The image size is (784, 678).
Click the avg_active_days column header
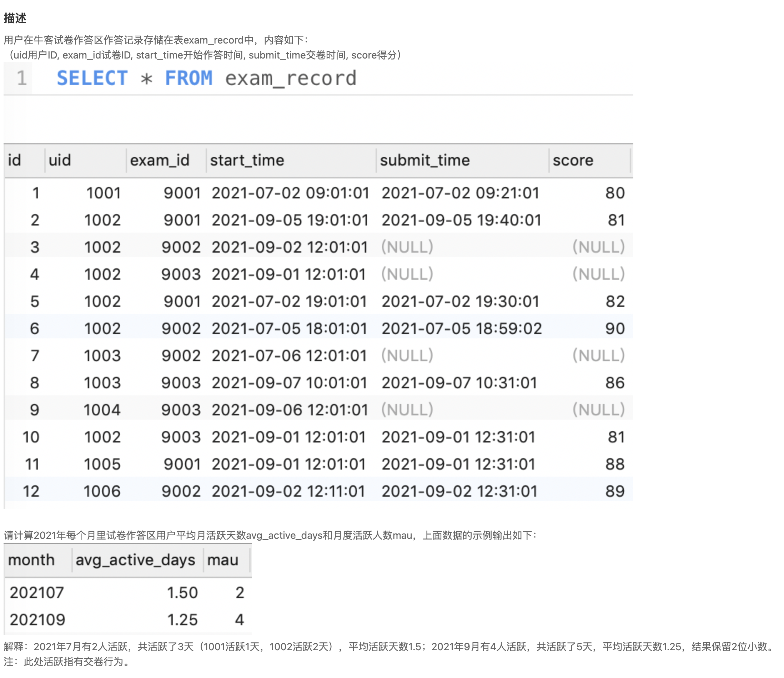pos(135,560)
